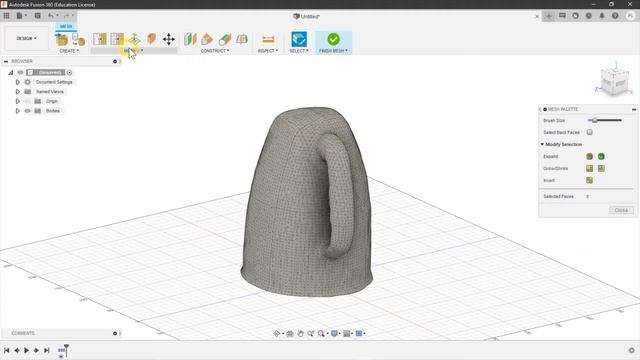Click the Invert selection icon
640x360 pixels.
pos(589,180)
